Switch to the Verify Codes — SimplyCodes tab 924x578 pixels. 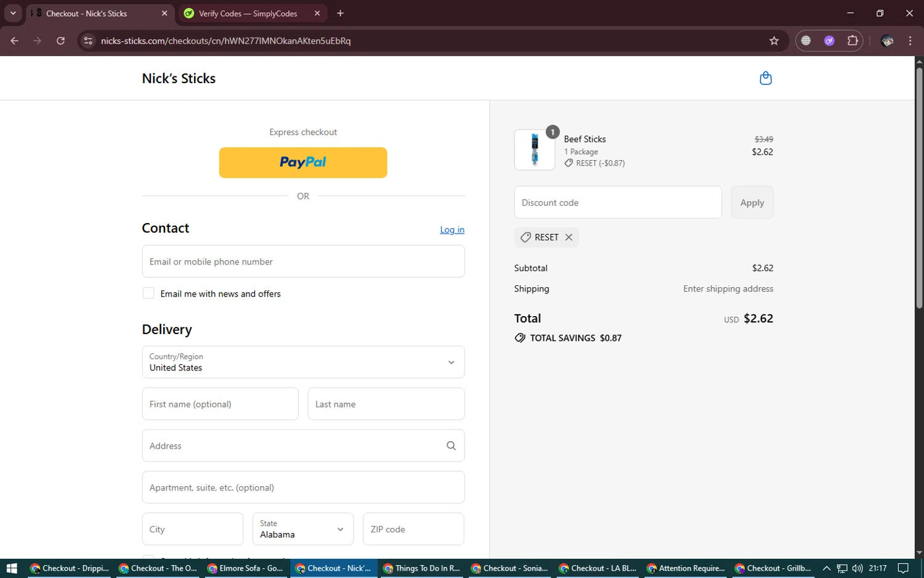pyautogui.click(x=253, y=13)
